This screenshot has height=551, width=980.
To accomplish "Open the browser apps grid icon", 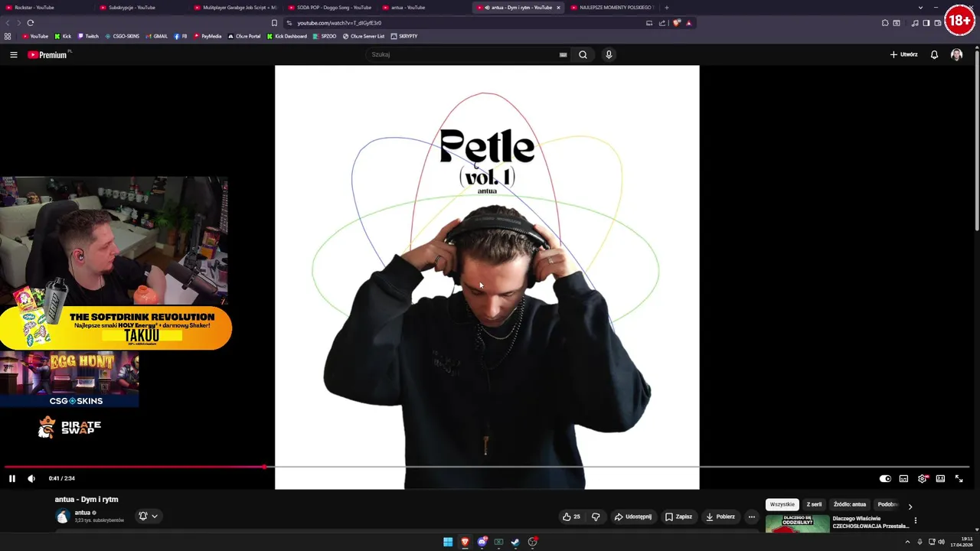I will tap(8, 36).
